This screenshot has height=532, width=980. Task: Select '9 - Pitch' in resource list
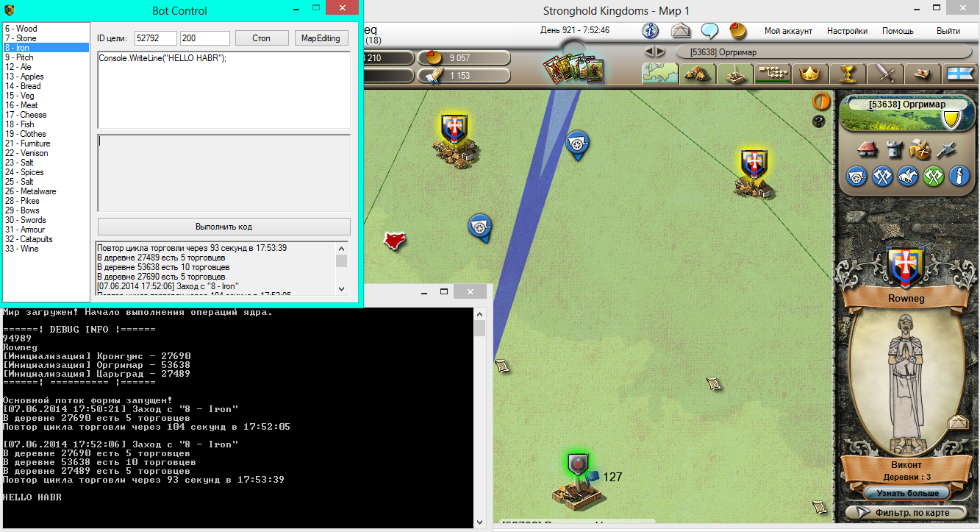pos(46,57)
